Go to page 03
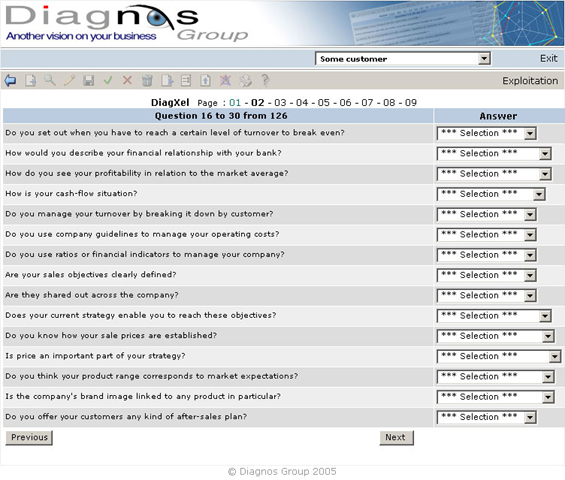Screen dimensions: 565x480 pyautogui.click(x=280, y=103)
